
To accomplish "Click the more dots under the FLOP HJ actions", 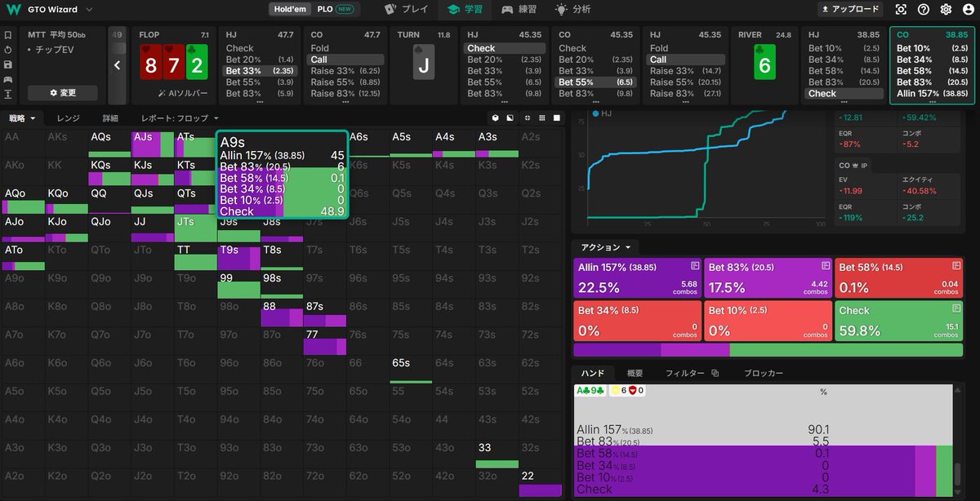I will point(260,102).
